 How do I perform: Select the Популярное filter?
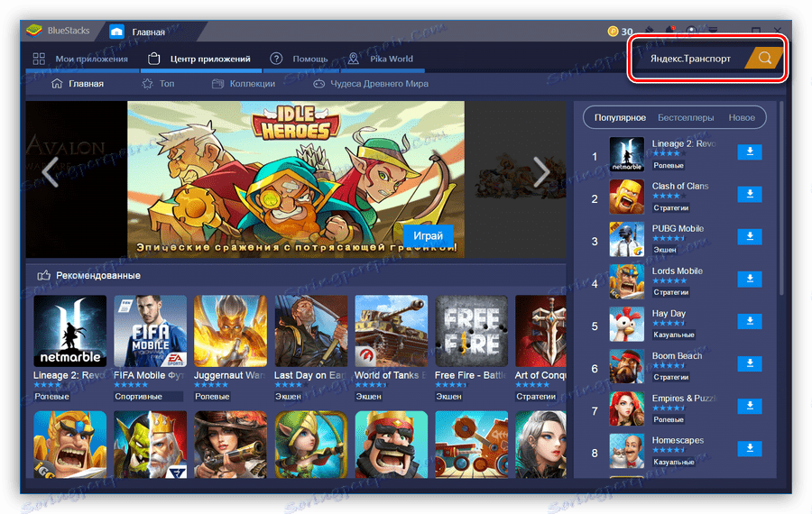tap(620, 117)
